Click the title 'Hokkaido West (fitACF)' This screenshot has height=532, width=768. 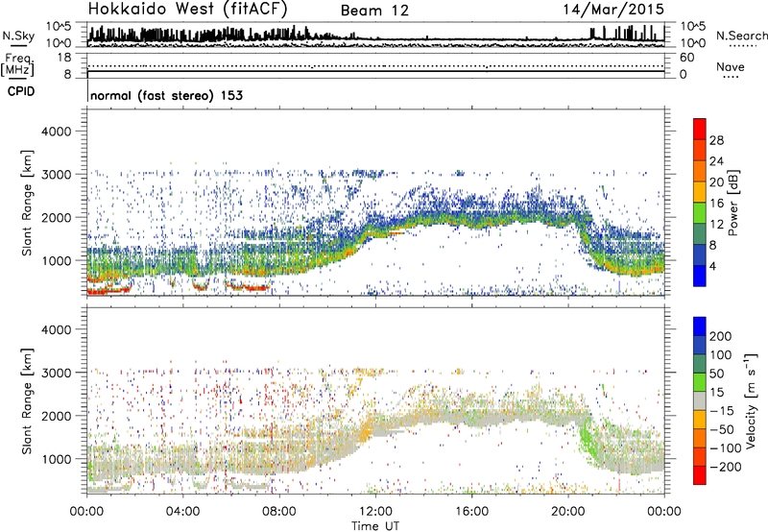pos(187,10)
